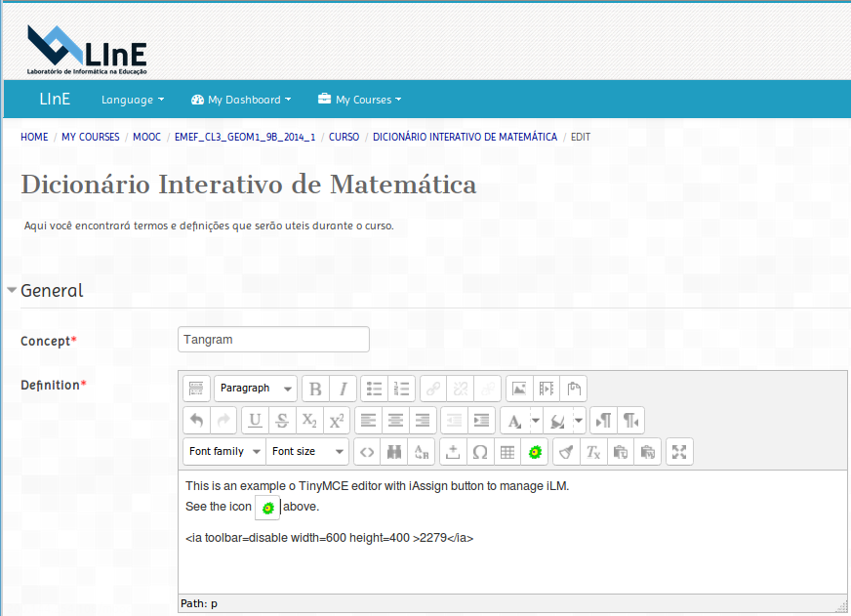This screenshot has height=616, width=851.
Task: Open the My Dashboard menu
Action: click(x=241, y=100)
